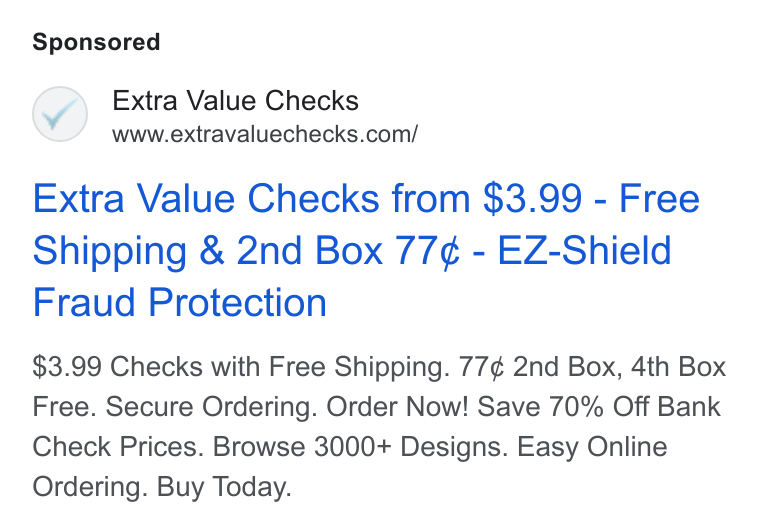Click the www.extravaluechecks.com URL text

tap(265, 134)
